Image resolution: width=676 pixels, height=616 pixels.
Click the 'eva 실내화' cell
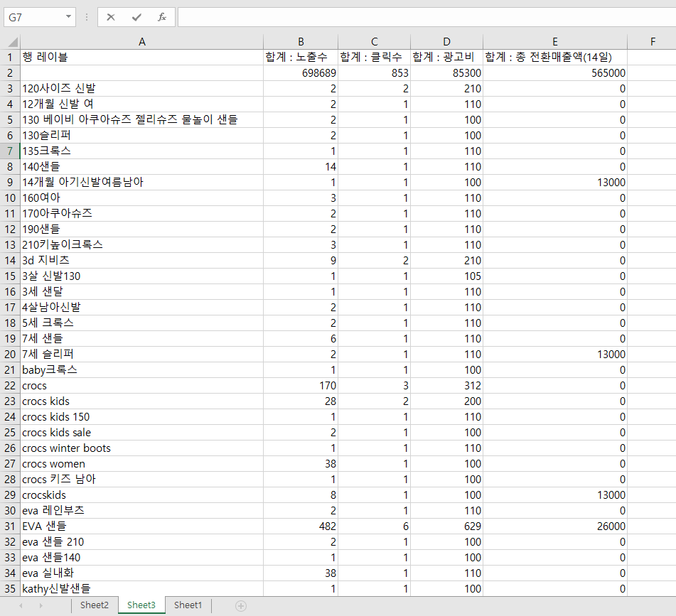[x=142, y=573]
